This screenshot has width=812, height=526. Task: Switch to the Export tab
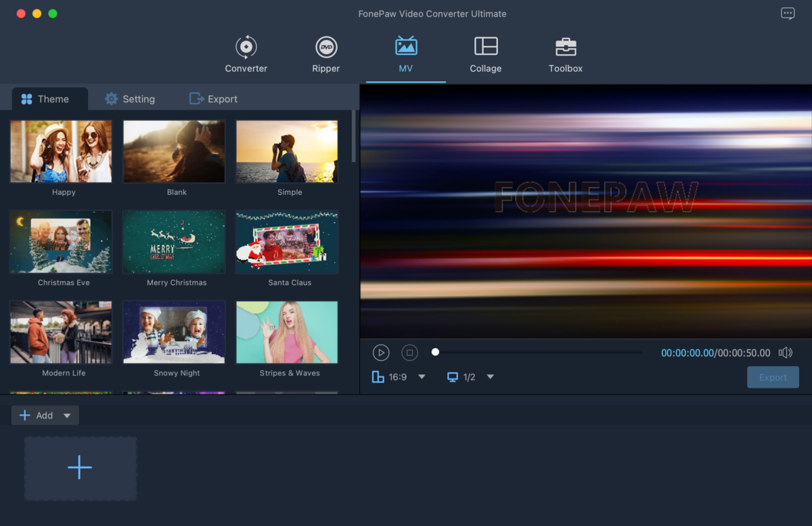(x=214, y=99)
